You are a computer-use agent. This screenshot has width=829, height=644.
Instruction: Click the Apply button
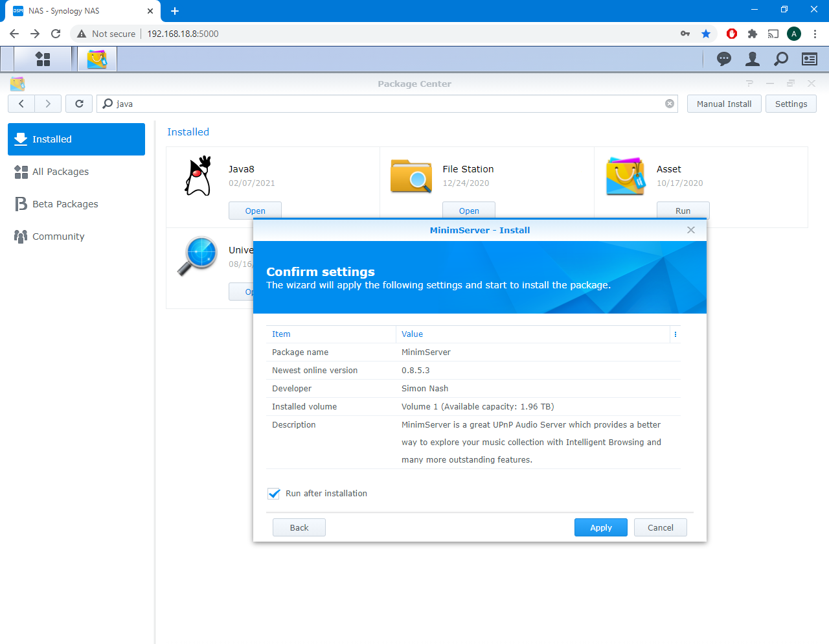(601, 527)
